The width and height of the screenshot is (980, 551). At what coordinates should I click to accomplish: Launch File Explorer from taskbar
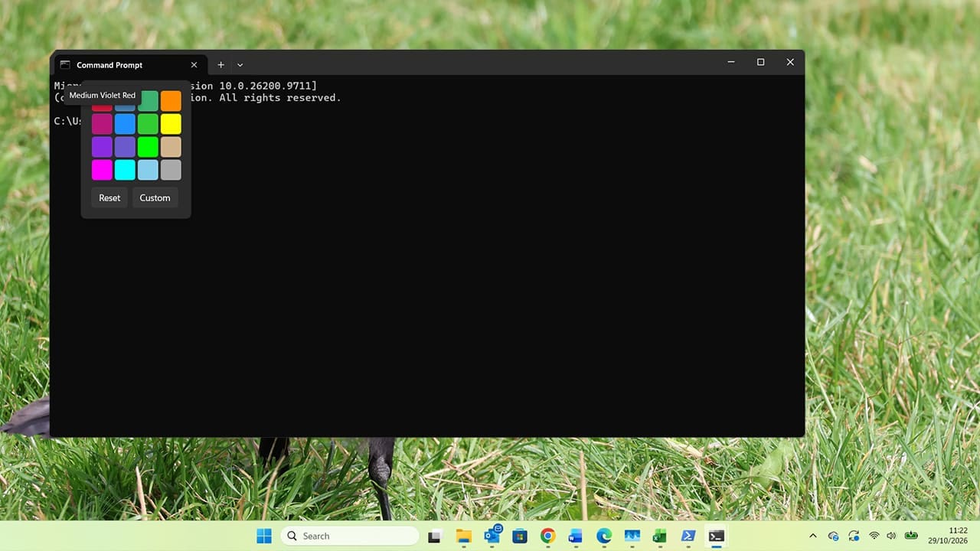[x=463, y=536]
